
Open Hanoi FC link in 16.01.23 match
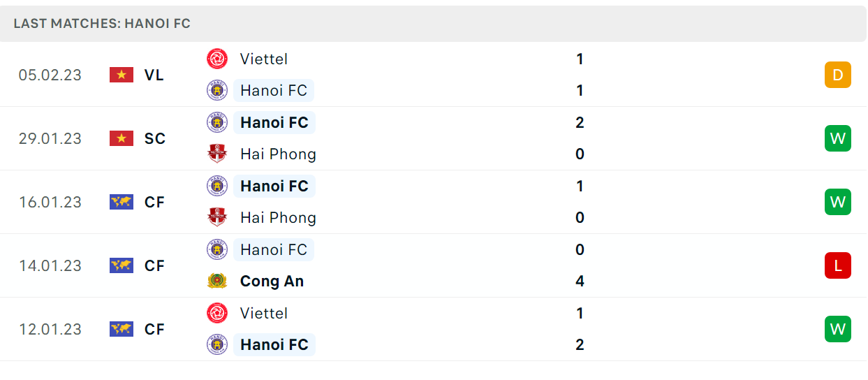274,186
